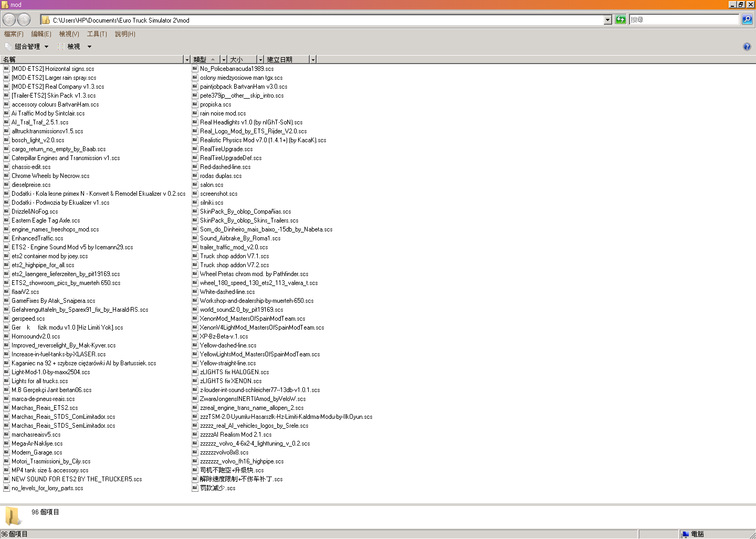Viewport: 756px width, 539px height.
Task: Select file White-dashed-line.scs
Action: coord(227,292)
